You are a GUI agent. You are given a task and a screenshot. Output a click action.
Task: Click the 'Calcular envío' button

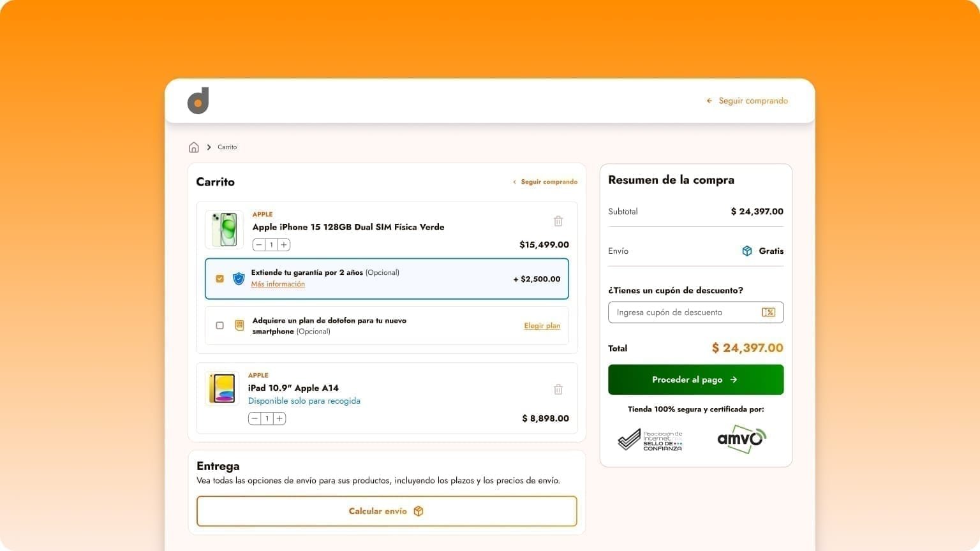pos(387,511)
